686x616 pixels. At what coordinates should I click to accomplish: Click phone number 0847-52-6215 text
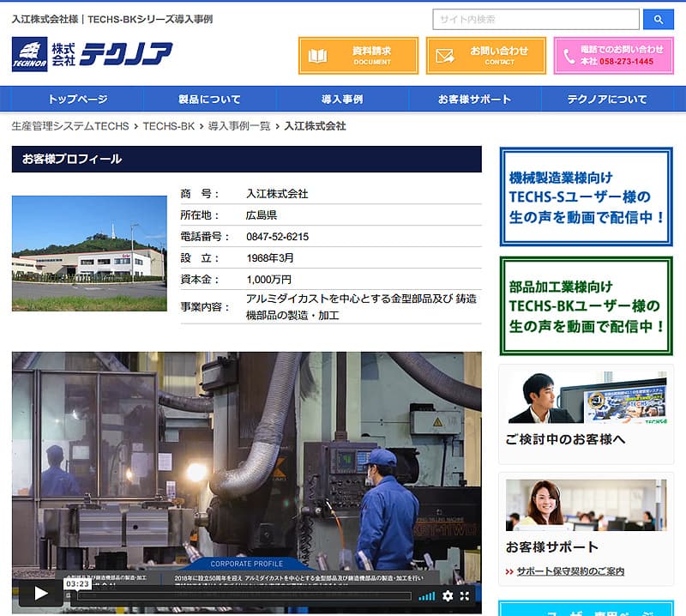point(277,237)
